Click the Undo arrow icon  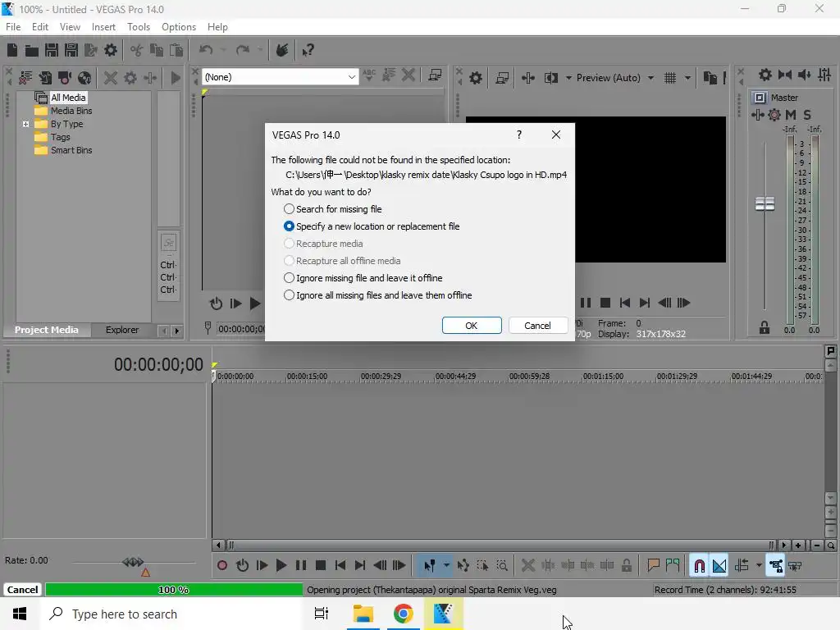click(x=206, y=50)
